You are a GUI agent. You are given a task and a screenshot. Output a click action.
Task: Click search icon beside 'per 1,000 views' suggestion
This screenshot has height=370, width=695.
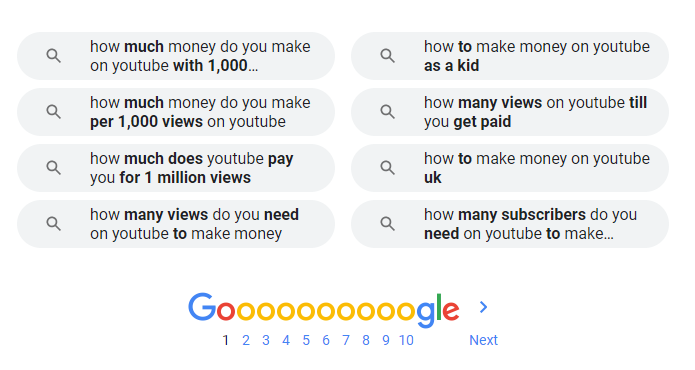[x=54, y=112]
